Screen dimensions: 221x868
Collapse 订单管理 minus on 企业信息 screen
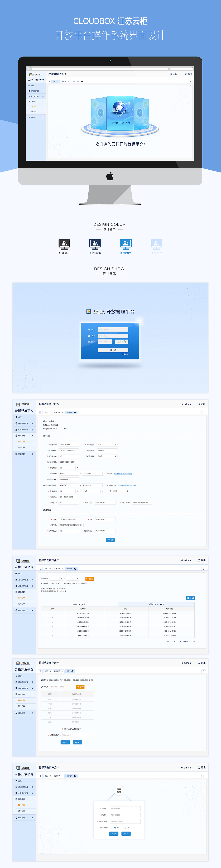(x=32, y=436)
